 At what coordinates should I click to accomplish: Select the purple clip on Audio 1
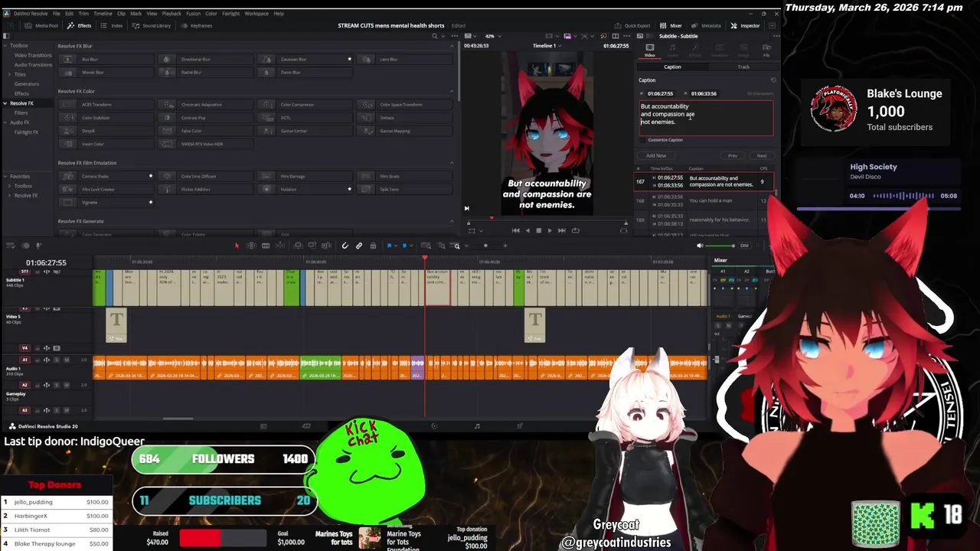coord(417,367)
